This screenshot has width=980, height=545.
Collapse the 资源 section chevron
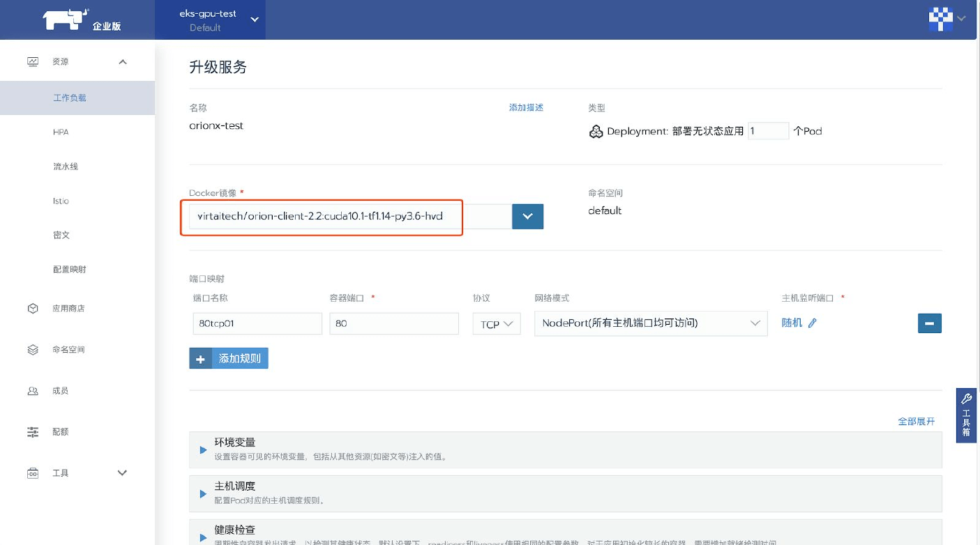123,62
